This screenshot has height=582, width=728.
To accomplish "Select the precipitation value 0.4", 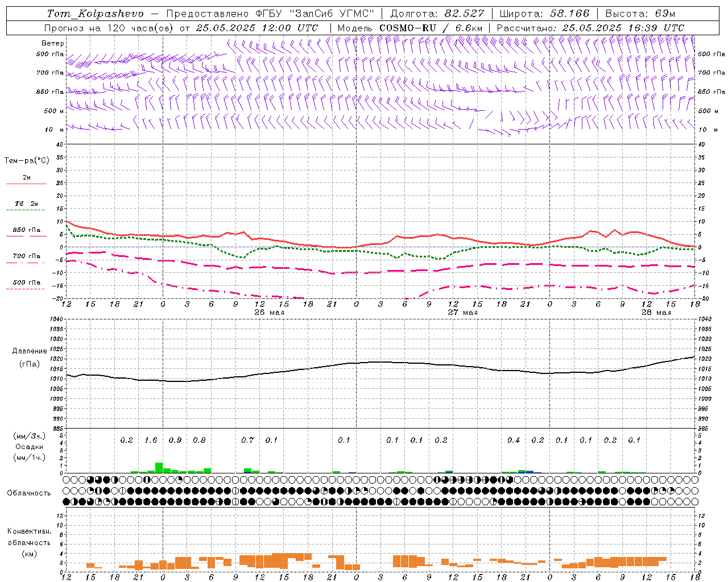I will point(514,440).
